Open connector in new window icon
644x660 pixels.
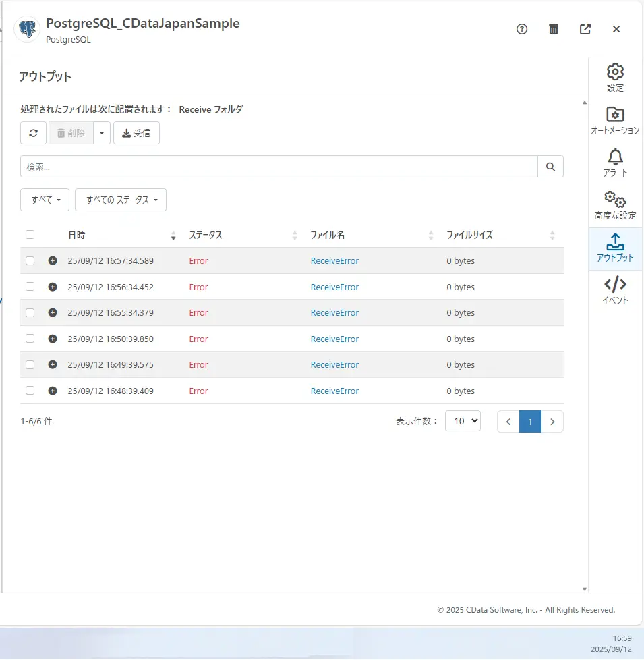coord(585,29)
